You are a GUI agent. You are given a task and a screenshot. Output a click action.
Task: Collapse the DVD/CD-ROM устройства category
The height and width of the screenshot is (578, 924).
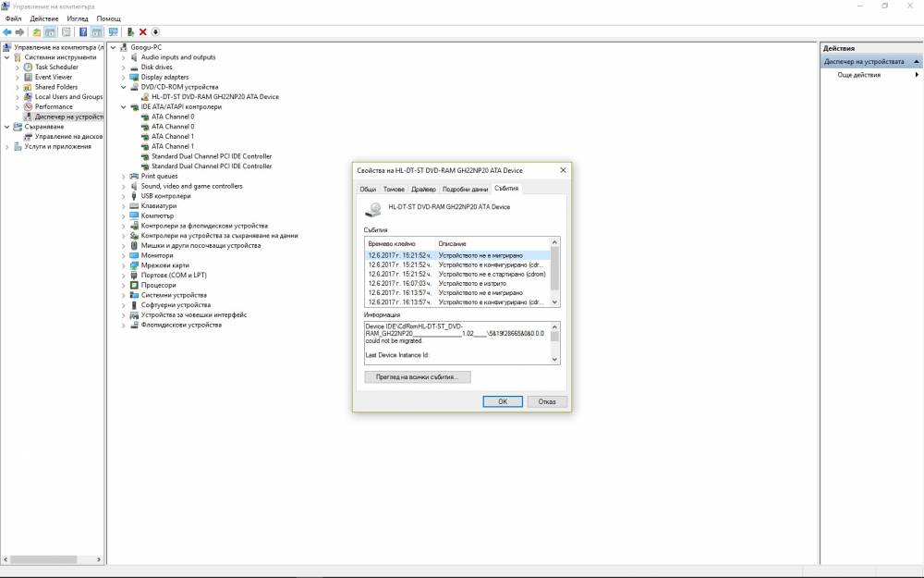[124, 87]
